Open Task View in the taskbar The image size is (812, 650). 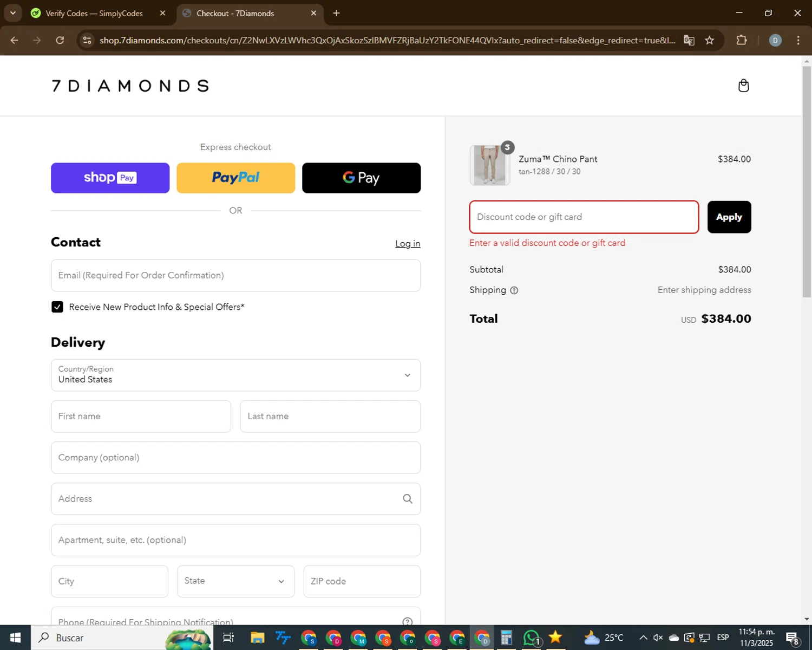point(228,638)
